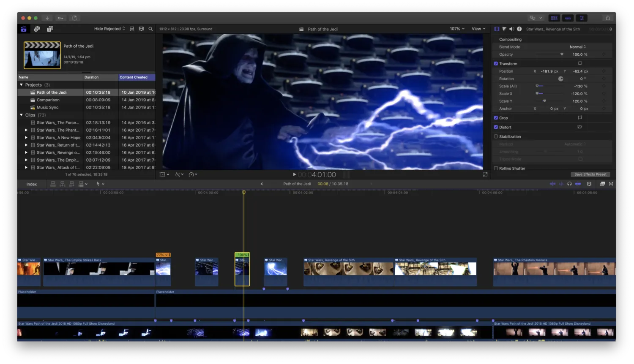Disable the Distort checkbox
634x364 pixels.
(x=496, y=127)
